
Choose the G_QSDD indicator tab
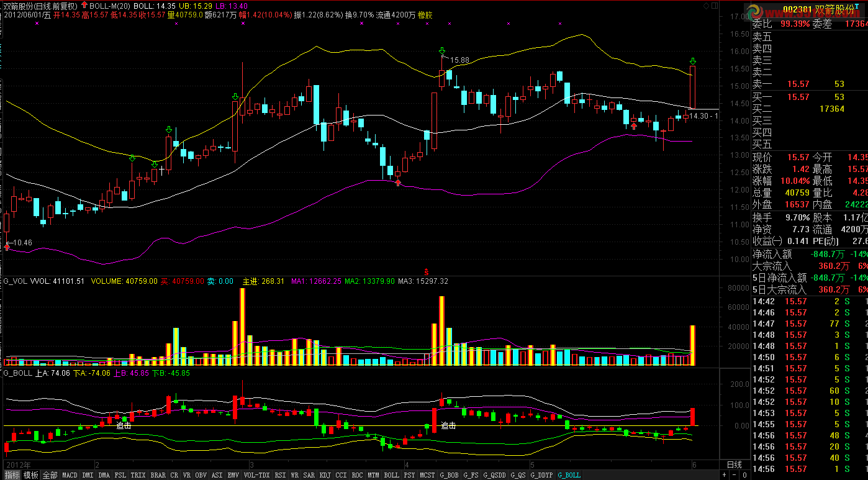(x=495, y=475)
